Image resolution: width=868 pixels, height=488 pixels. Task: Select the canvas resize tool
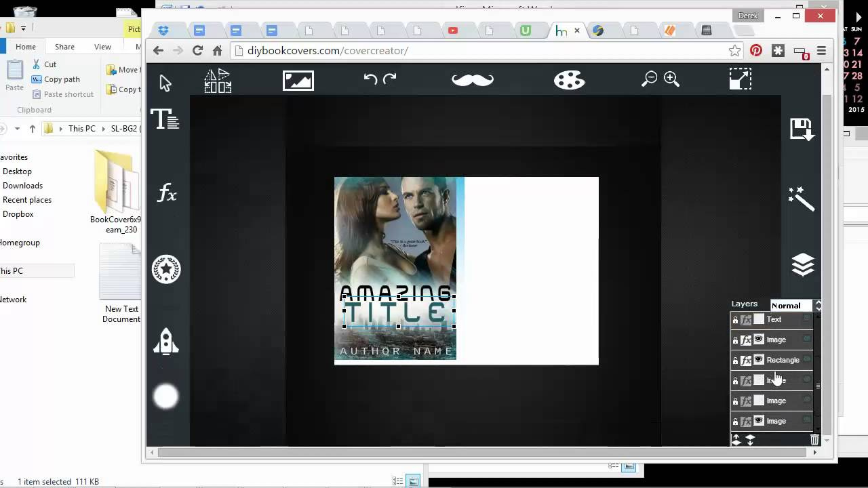741,79
